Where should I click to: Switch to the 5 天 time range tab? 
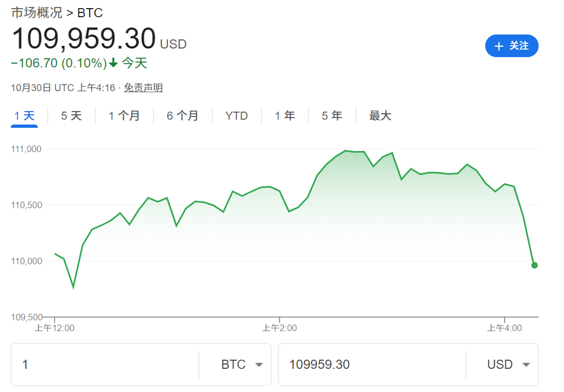[71, 115]
